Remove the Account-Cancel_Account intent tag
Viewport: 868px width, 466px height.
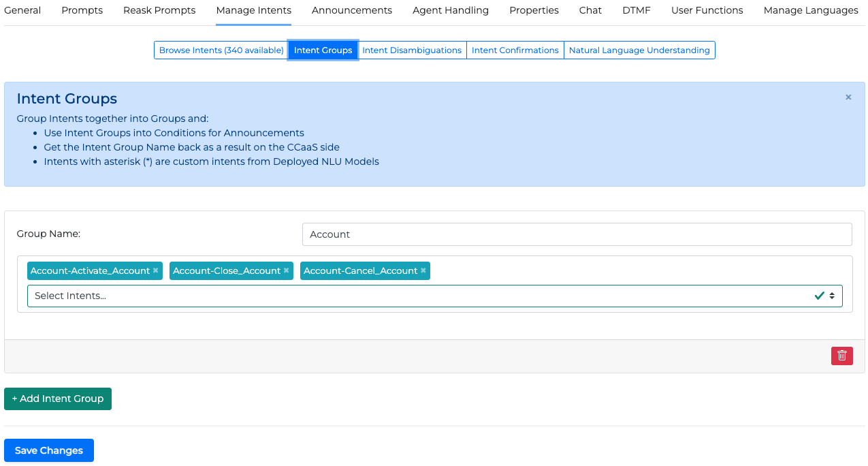(423, 270)
